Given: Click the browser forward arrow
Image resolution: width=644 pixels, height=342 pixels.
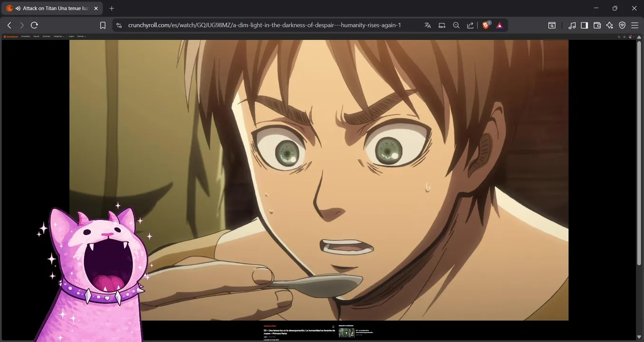Looking at the screenshot, I should (x=21, y=25).
